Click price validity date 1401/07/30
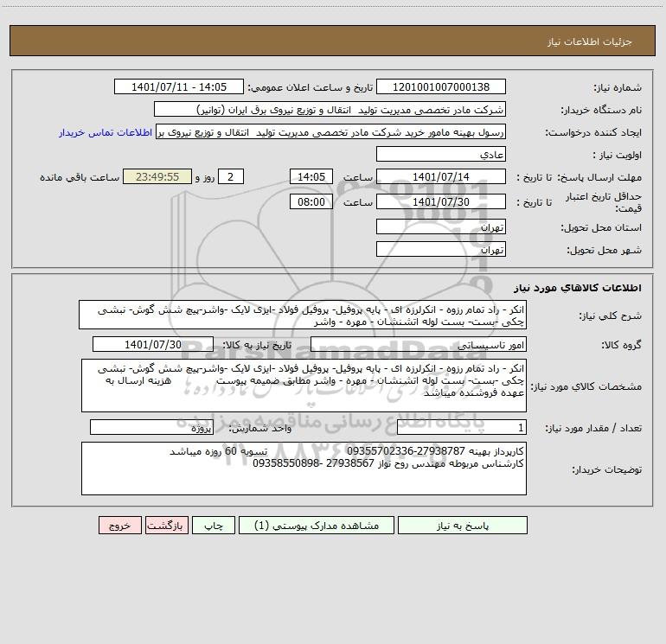Screen dimensions: 666x644 coord(441,201)
